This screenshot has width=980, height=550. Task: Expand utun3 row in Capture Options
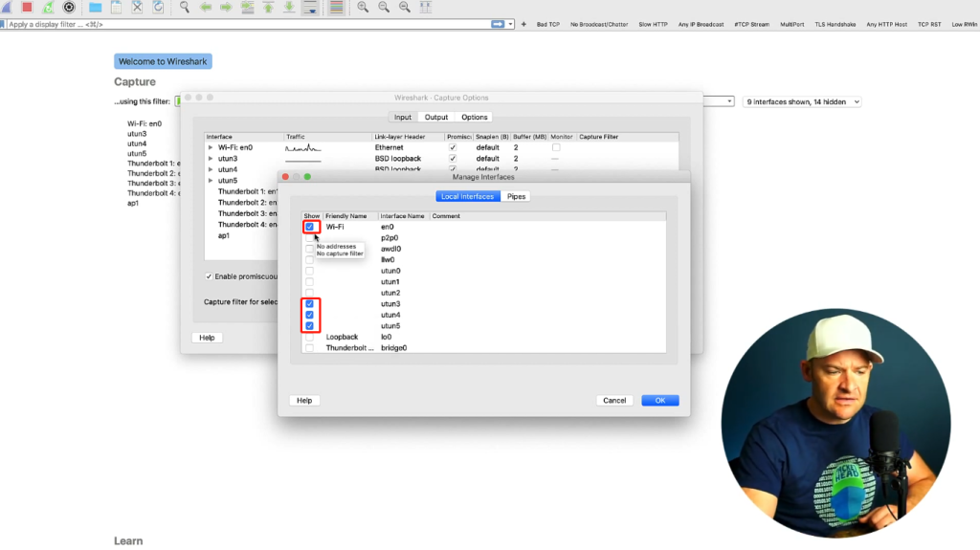click(211, 159)
